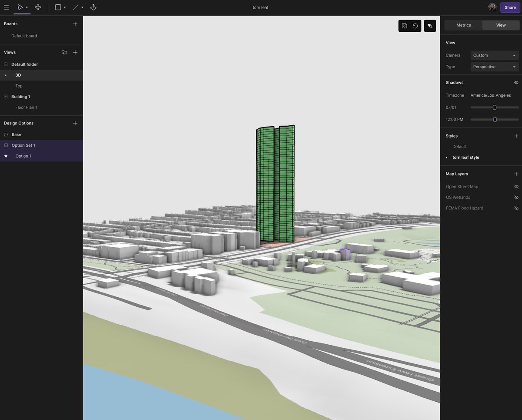Select Option 1
Viewport: 522px width, 420px height.
41,156
